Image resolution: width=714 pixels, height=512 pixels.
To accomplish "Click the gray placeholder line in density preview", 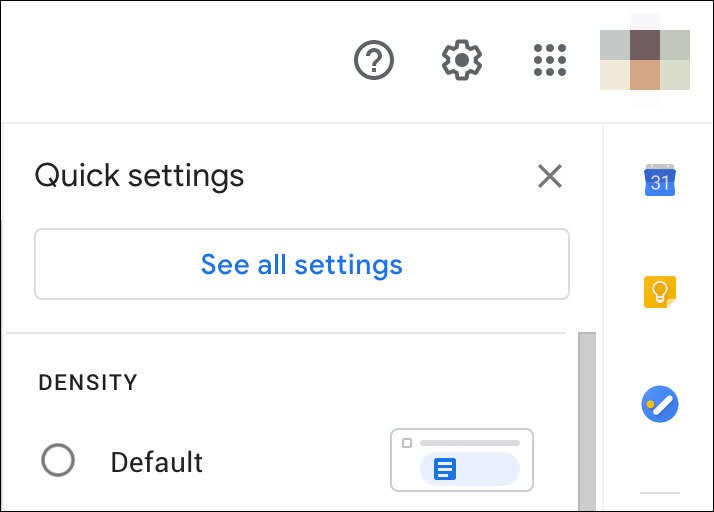I will coord(469,443).
